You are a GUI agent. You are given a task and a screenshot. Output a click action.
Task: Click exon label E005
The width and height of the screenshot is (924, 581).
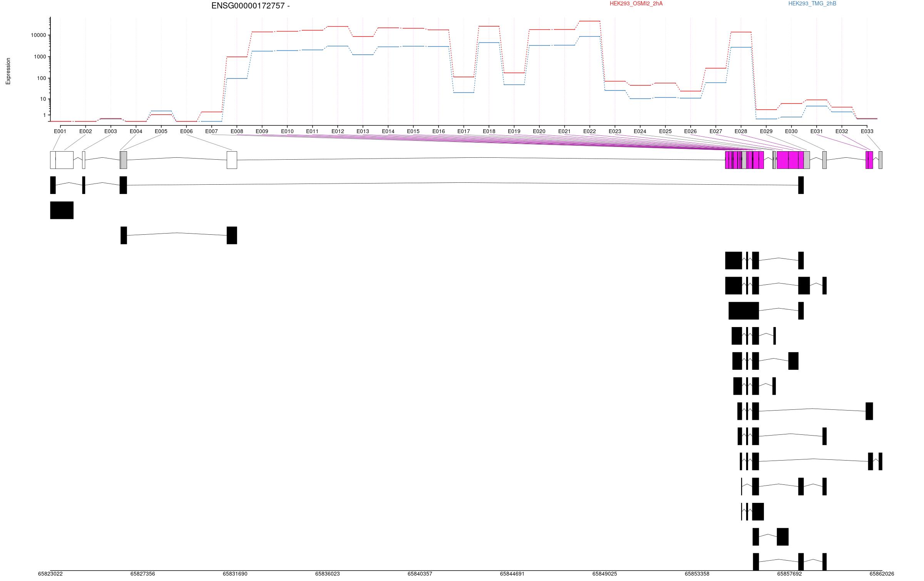pos(161,131)
